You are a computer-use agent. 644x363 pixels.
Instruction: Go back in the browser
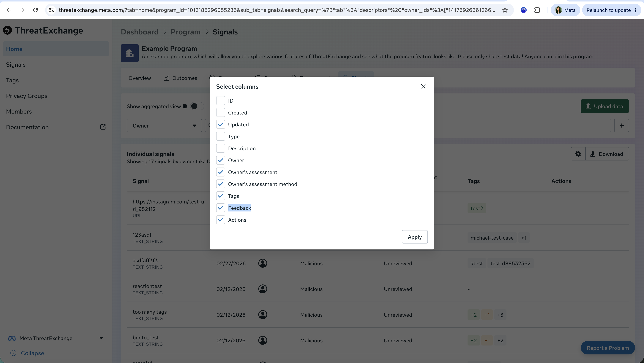[x=9, y=10]
